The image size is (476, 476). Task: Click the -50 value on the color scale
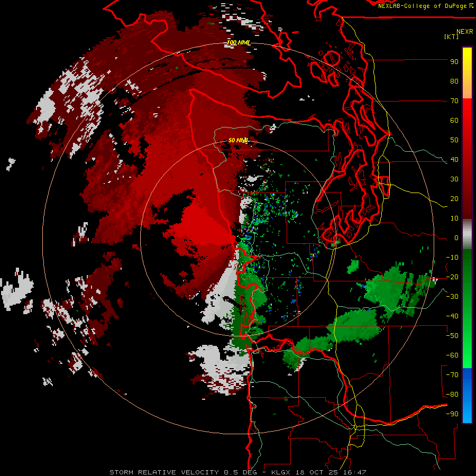(x=452, y=336)
